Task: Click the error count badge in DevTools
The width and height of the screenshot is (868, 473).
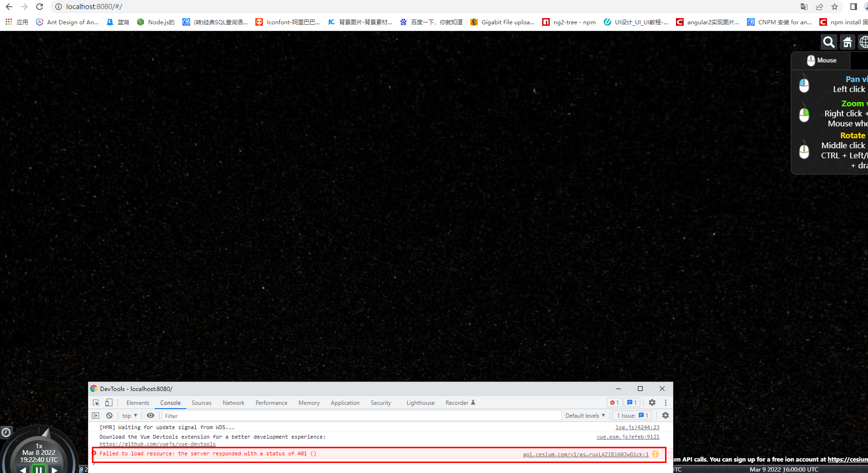Action: coord(615,403)
